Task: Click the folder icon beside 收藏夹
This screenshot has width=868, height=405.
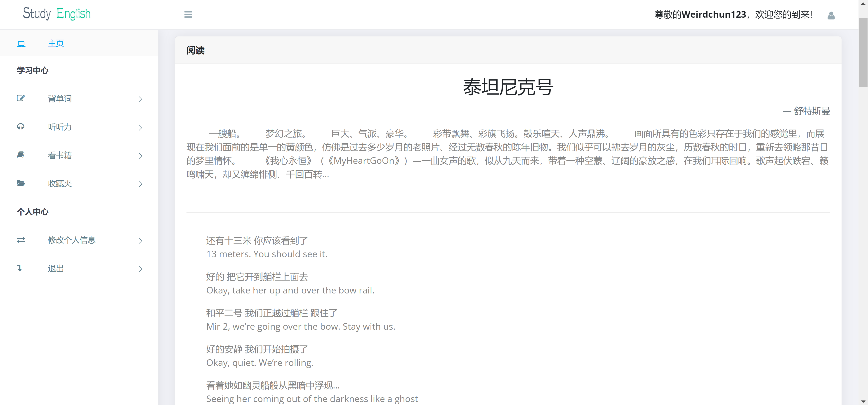Action: 21,183
